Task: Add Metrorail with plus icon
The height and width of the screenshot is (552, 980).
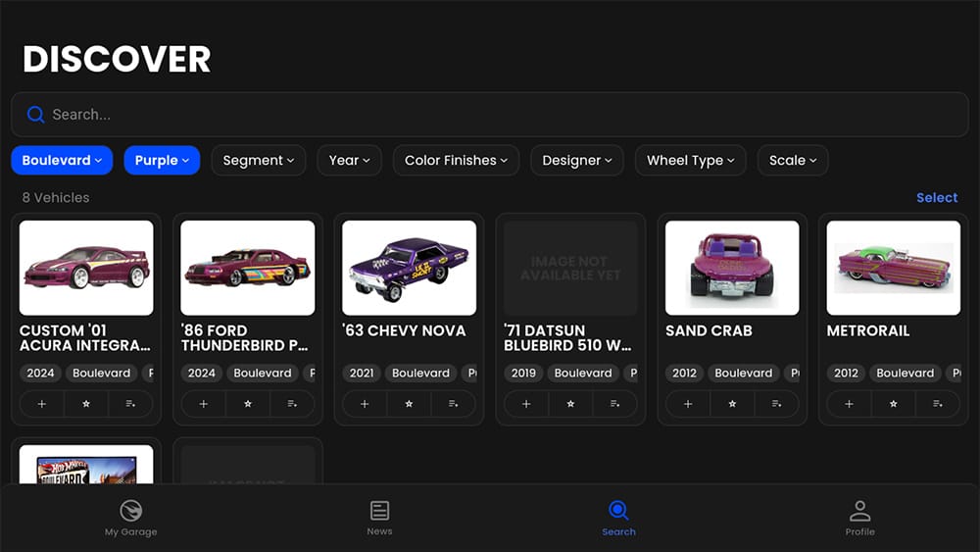Action: [849, 404]
